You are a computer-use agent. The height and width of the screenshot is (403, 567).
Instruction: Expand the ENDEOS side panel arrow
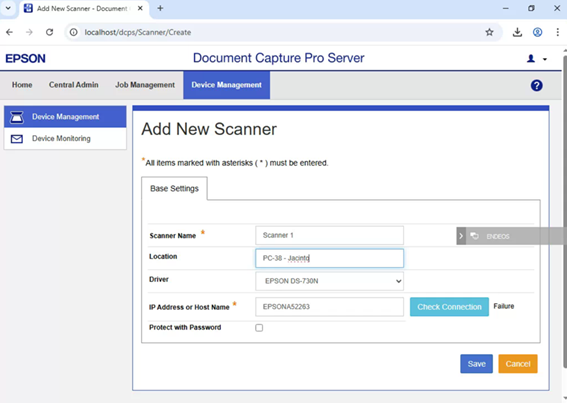pos(461,236)
